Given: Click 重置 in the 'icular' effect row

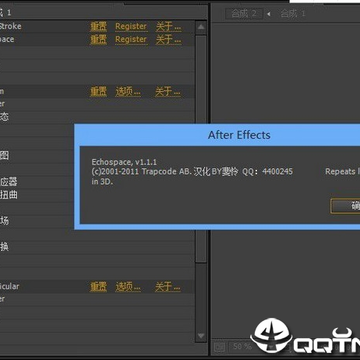Looking at the screenshot, I should click(99, 287).
